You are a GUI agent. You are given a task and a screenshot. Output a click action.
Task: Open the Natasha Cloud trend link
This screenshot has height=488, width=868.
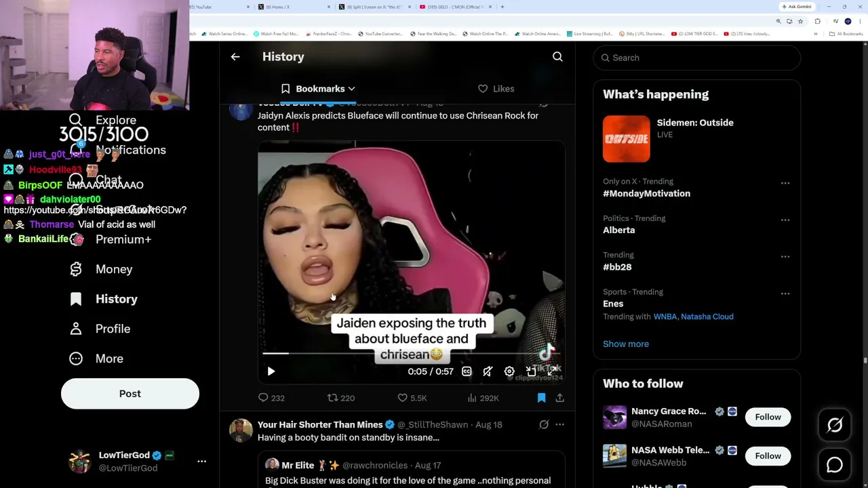click(x=707, y=317)
